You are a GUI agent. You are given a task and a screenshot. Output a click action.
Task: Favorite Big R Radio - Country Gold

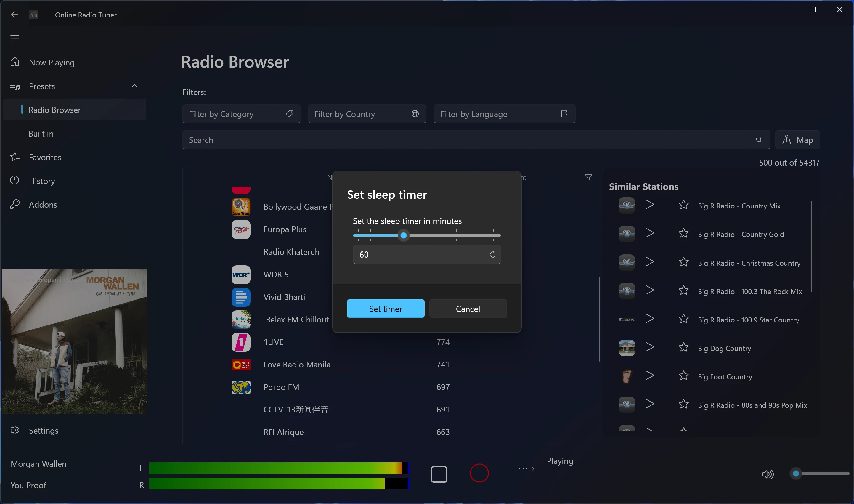tap(683, 233)
